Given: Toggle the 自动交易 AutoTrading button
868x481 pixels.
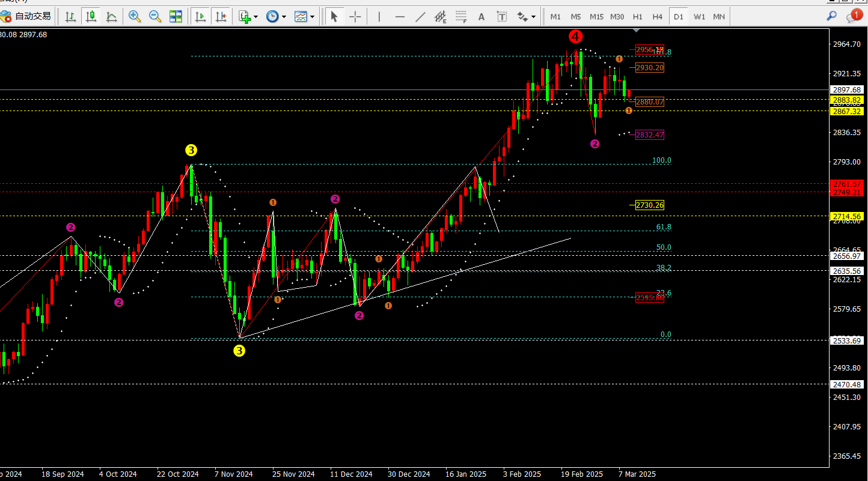Looking at the screenshot, I should point(26,16).
